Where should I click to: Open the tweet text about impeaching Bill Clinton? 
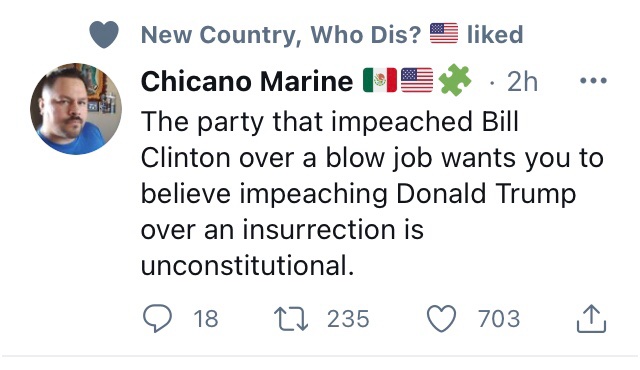pyautogui.click(x=371, y=193)
